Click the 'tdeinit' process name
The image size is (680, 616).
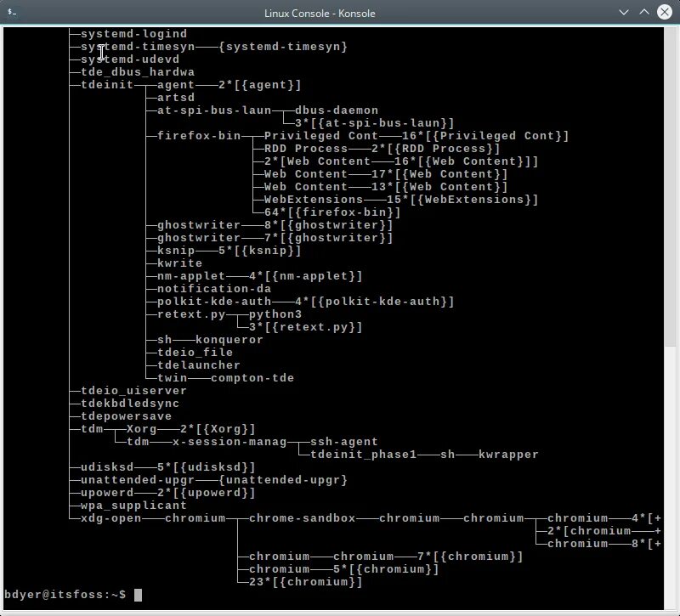click(x=107, y=84)
